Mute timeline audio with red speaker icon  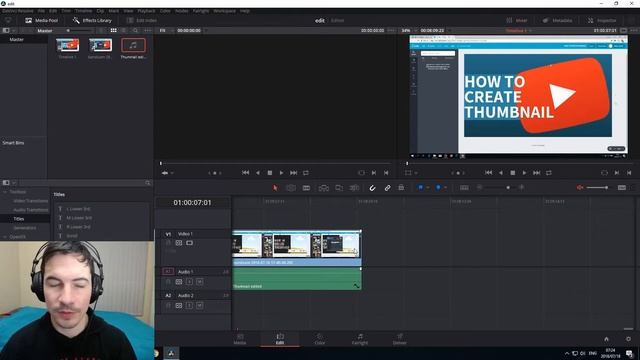[580, 187]
